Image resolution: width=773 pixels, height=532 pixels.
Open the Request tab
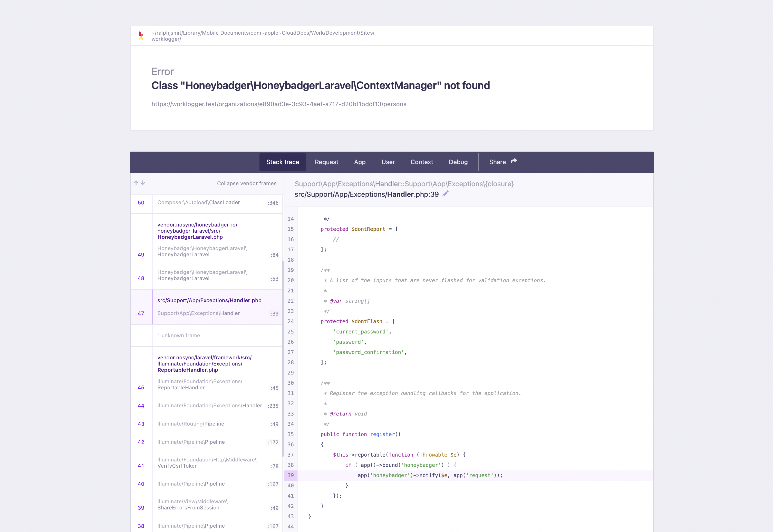point(326,162)
